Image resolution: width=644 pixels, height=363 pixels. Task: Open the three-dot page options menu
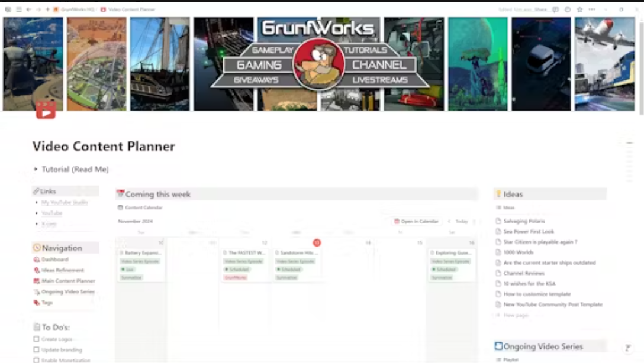(x=592, y=9)
